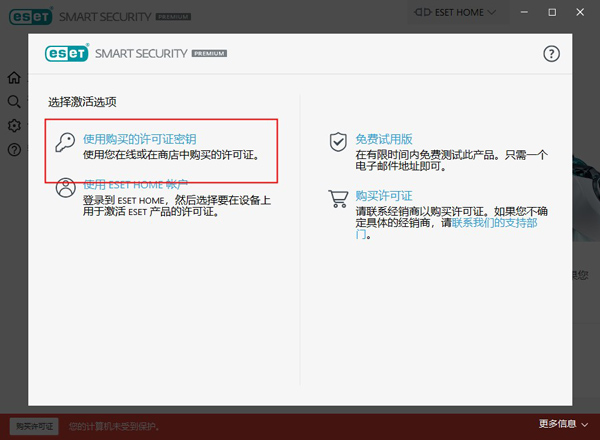Click the shield checkmark free trial icon
Viewport: 600px width, 440px height.
tap(338, 142)
